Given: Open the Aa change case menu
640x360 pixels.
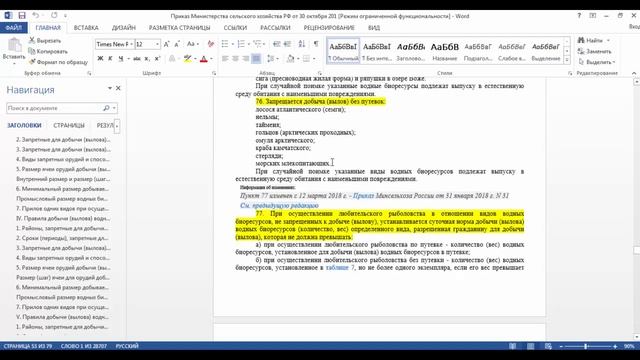Looking at the screenshot, I should pos(192,44).
